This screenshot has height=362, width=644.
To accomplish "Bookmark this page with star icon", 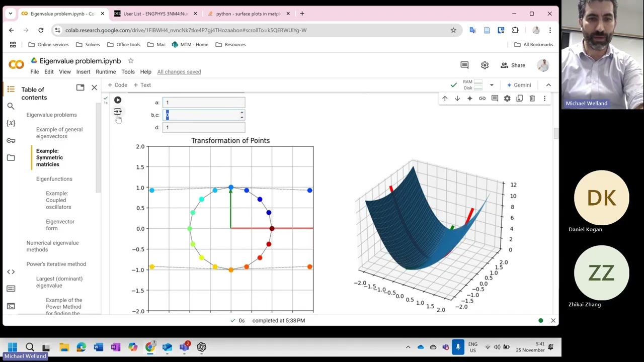I will click(453, 30).
